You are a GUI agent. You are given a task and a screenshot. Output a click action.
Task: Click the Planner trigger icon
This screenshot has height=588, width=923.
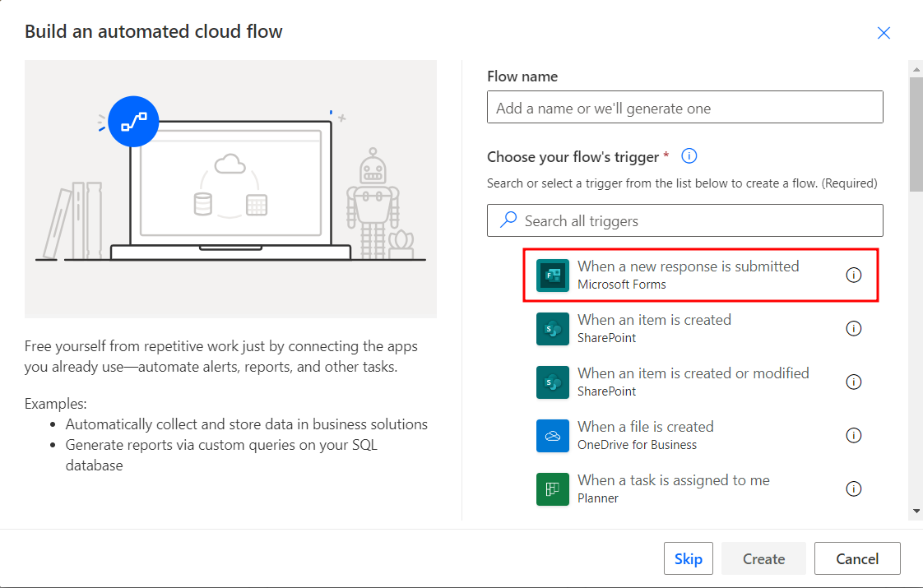(552, 489)
